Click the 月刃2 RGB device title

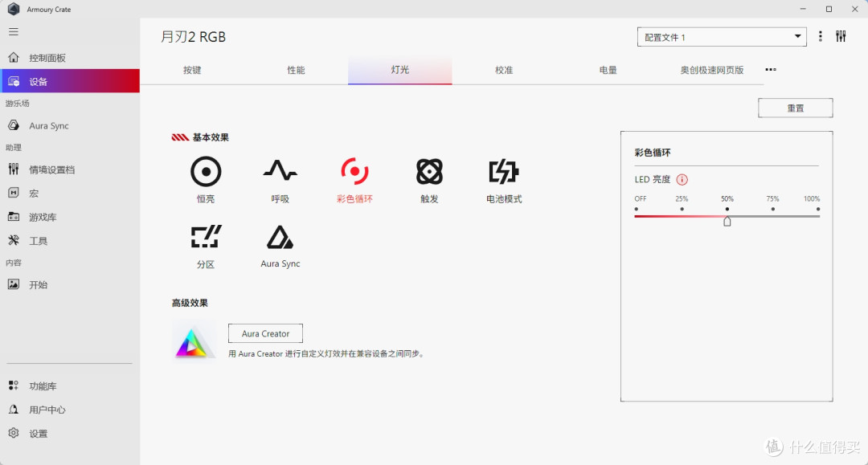coord(193,37)
